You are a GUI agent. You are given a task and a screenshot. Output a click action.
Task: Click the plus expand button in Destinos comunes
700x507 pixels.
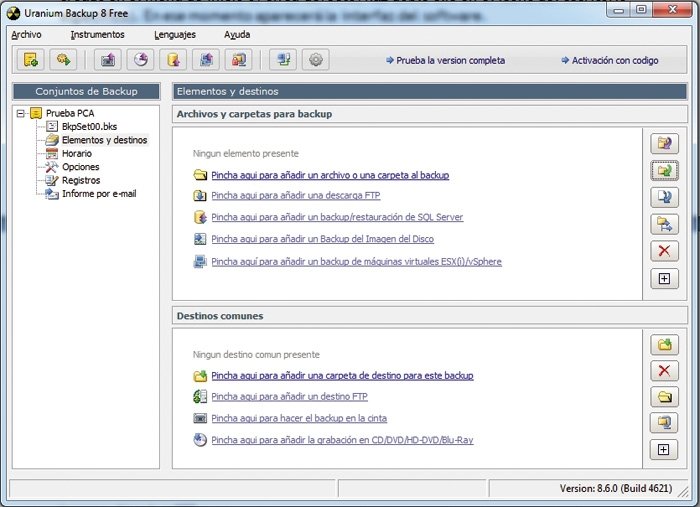tap(664, 449)
